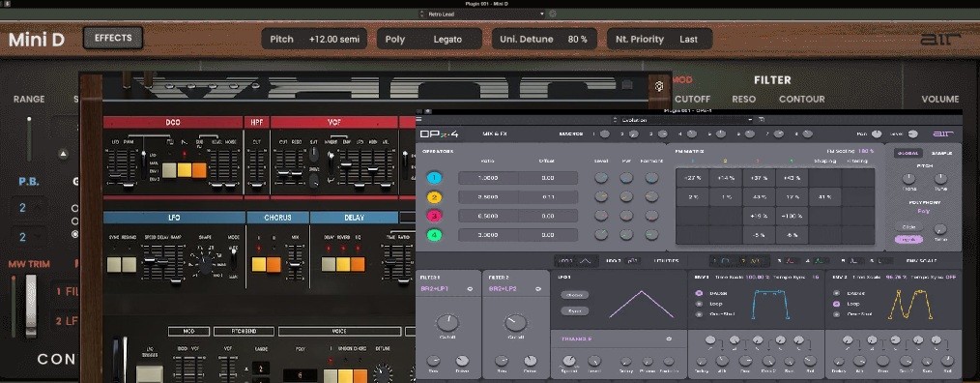Click the Pan knob in OPx-4 header
980x383 pixels.
[x=877, y=133]
